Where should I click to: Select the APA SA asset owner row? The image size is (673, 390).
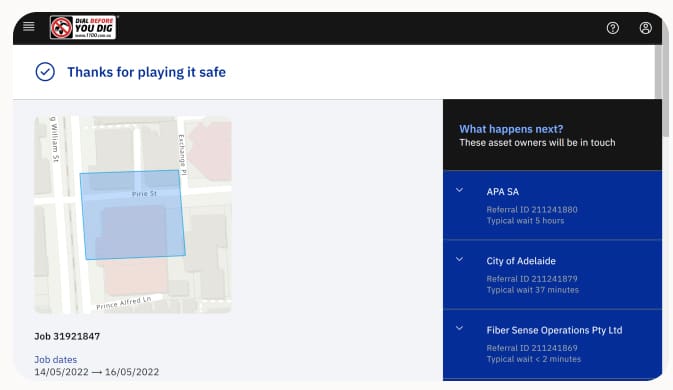pyautogui.click(x=552, y=205)
